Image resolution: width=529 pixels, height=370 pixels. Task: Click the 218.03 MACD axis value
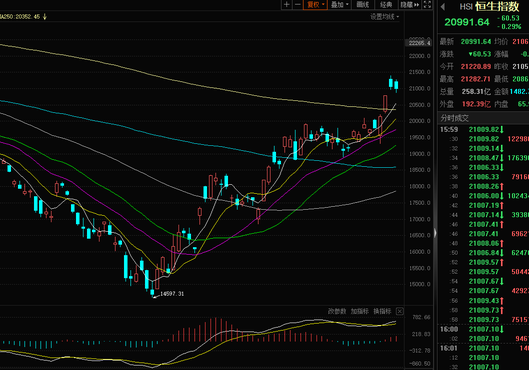tap(421, 334)
